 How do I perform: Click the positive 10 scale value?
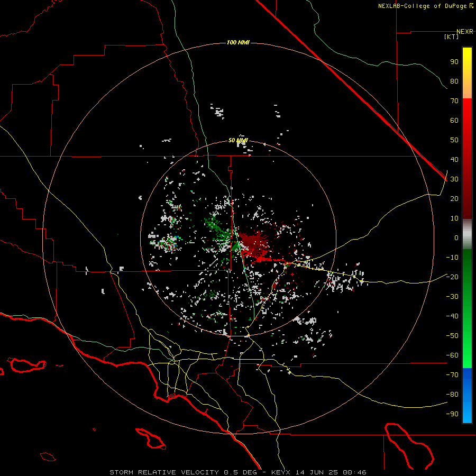pyautogui.click(x=454, y=218)
